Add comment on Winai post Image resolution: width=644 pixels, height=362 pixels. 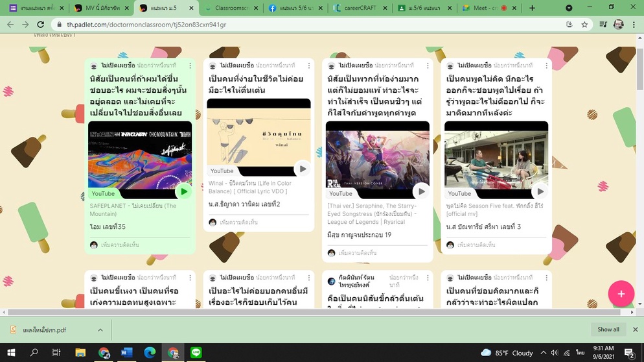coord(238,222)
